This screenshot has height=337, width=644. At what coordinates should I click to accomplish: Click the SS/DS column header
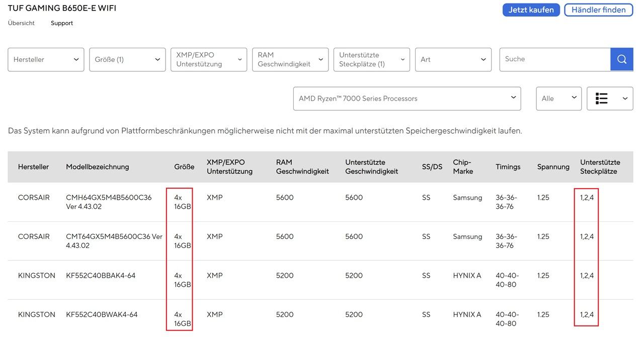432,167
